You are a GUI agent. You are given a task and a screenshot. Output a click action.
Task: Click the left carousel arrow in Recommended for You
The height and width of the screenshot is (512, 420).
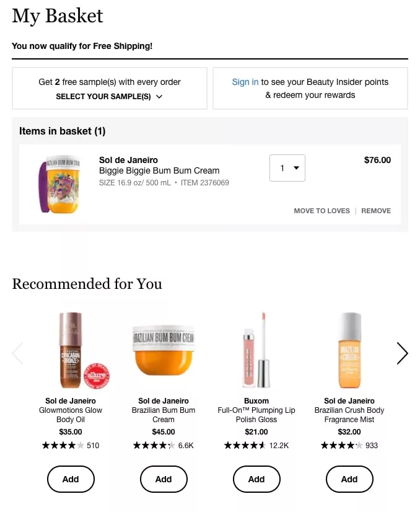pyautogui.click(x=17, y=353)
